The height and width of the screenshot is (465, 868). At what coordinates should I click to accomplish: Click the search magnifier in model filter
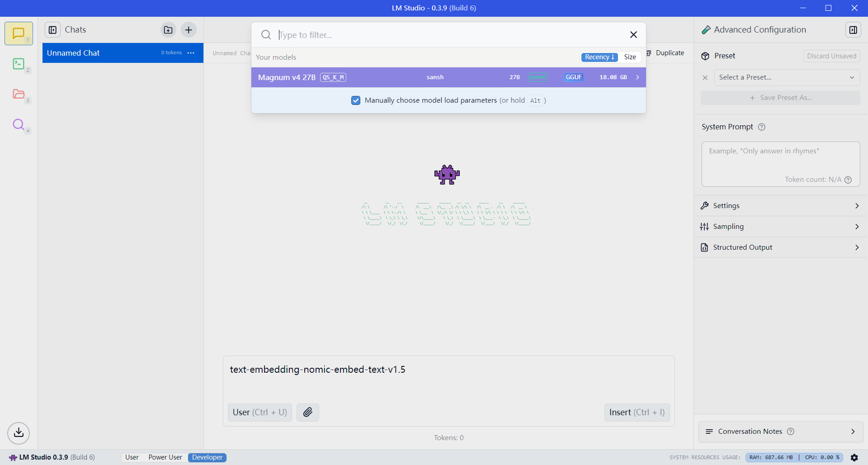266,35
